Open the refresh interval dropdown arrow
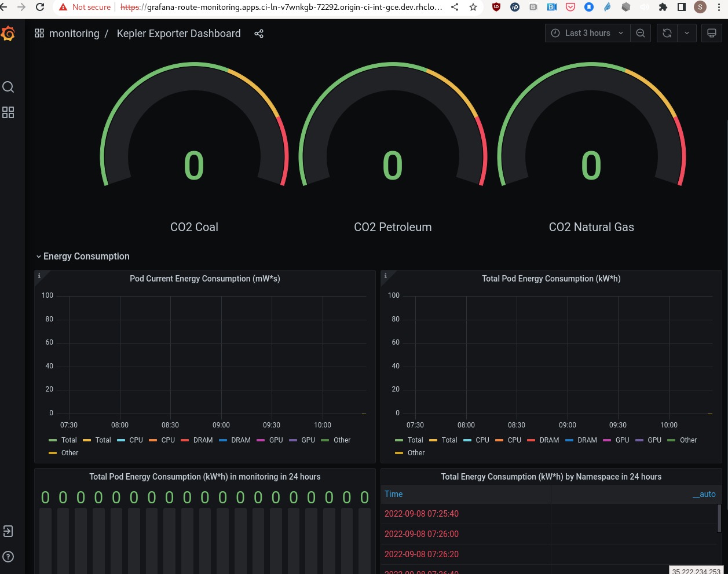Screen dimensions: 728x574 687,33
